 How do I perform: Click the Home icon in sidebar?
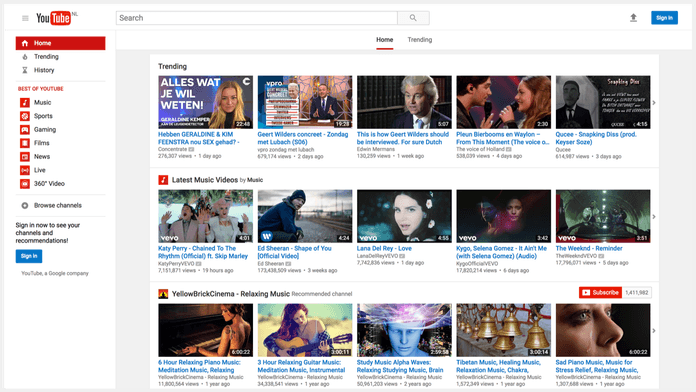25,43
